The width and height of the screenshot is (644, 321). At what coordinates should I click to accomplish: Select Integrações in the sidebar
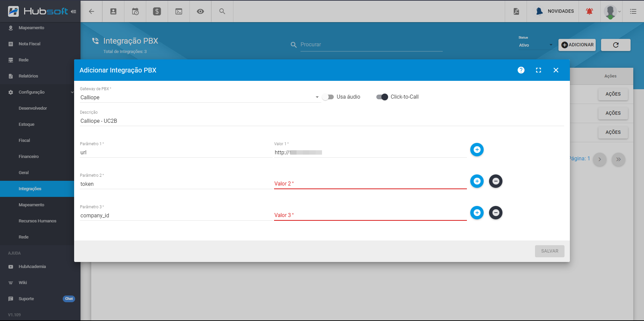click(37, 189)
